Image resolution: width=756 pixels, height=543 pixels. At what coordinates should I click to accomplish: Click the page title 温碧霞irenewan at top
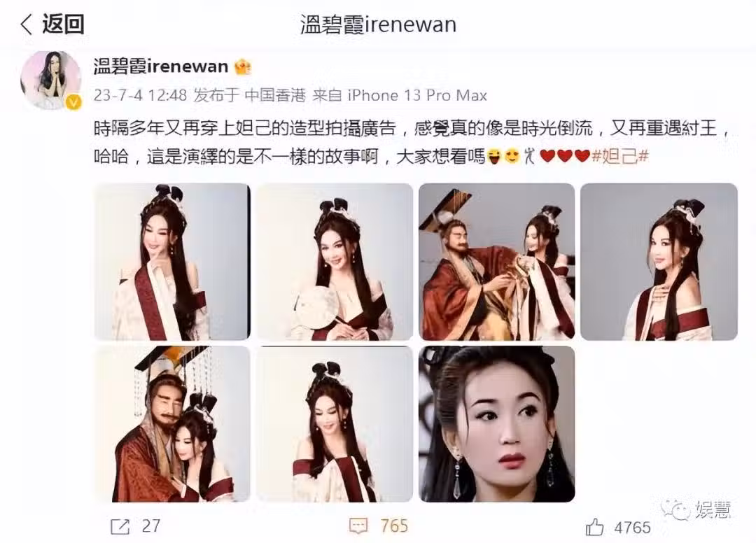378,24
